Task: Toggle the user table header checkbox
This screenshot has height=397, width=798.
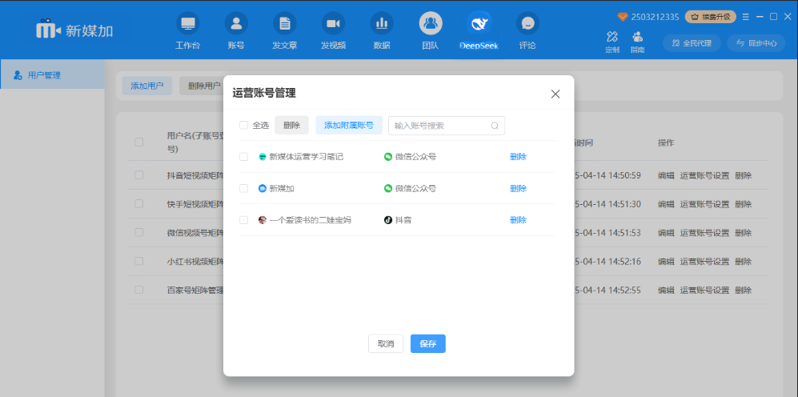Action: (139, 142)
